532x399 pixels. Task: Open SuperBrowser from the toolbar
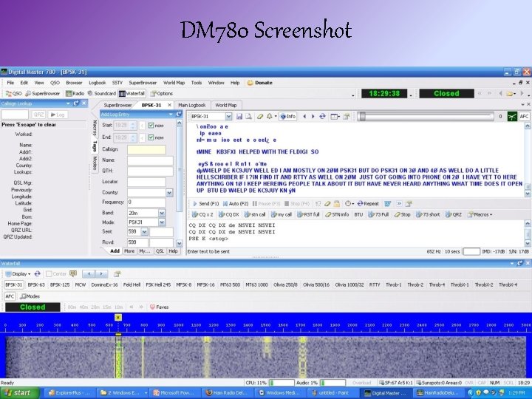coord(43,93)
